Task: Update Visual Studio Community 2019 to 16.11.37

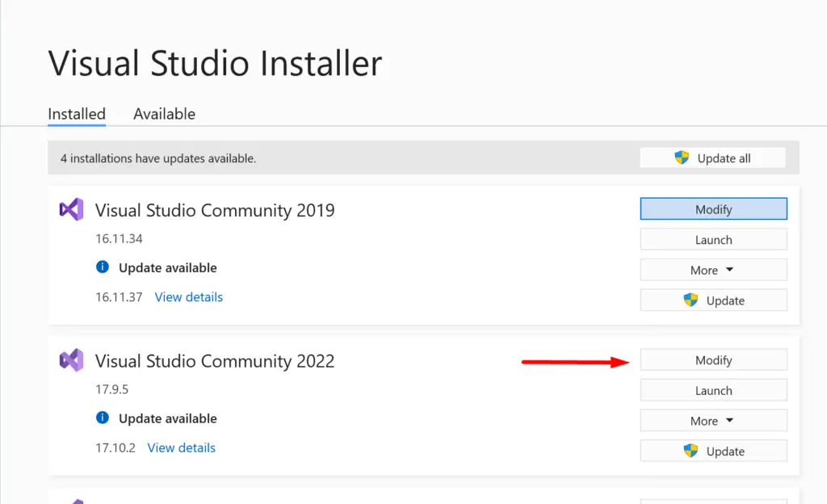Action: click(713, 300)
